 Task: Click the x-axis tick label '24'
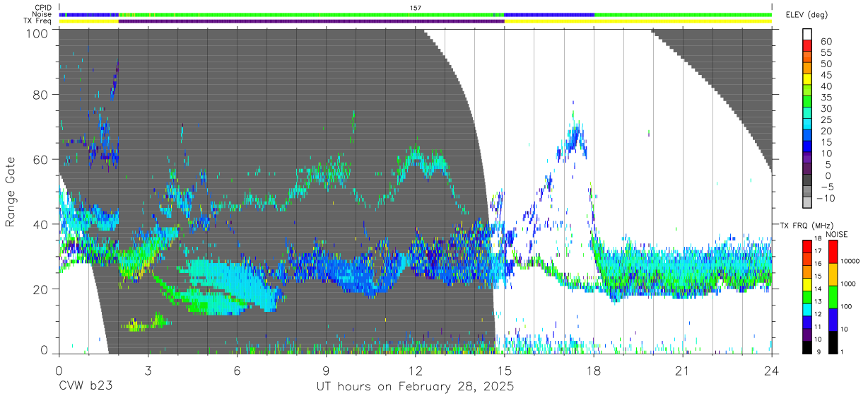(772, 371)
